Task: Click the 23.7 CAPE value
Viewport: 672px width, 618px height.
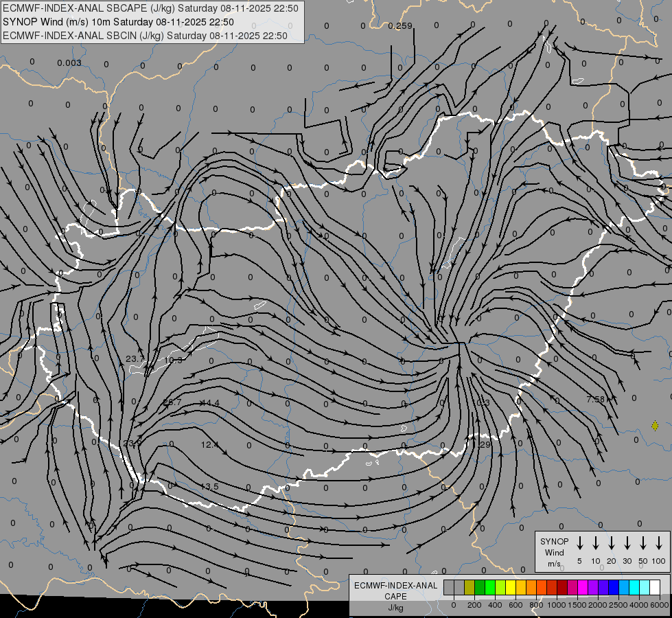Action: click(x=135, y=358)
